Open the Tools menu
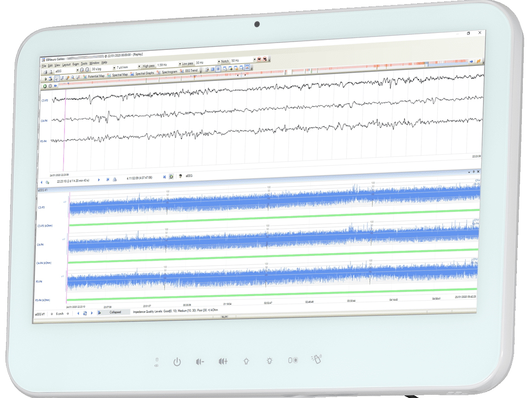 (x=84, y=64)
